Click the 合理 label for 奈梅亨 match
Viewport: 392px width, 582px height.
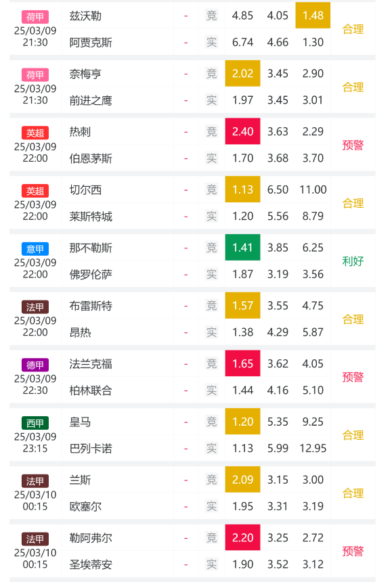pos(353,87)
